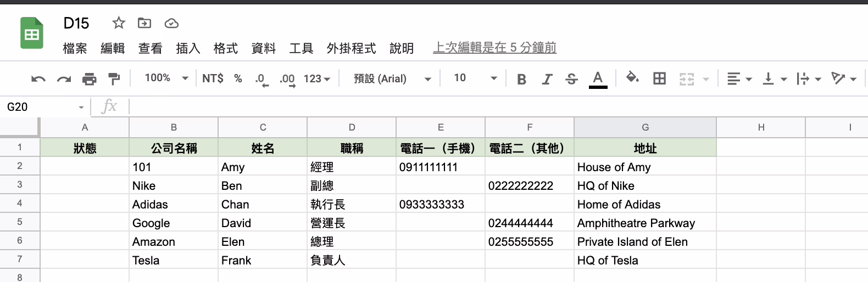Open the 123 number formats dropdown
Viewport: 868px width, 282px height.
(317, 78)
